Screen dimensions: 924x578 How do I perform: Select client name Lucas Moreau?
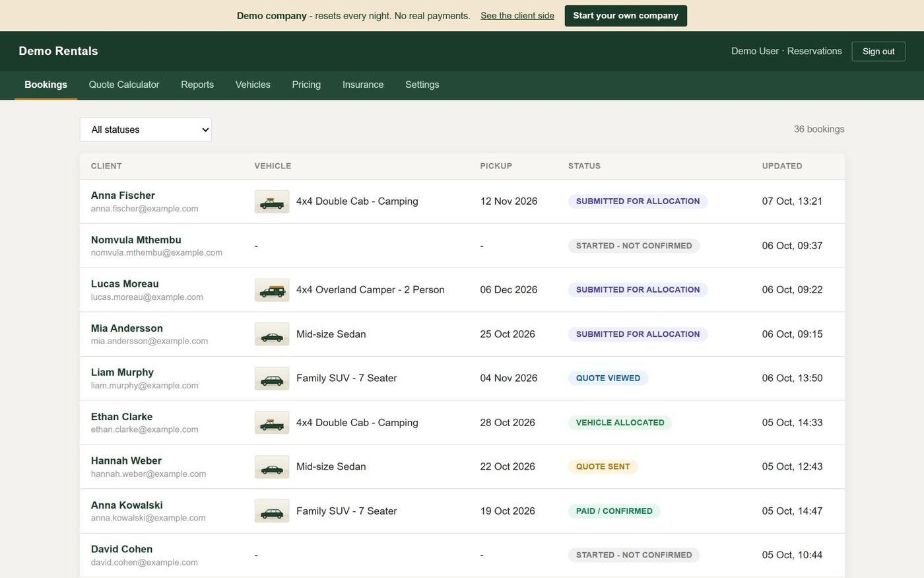125,284
